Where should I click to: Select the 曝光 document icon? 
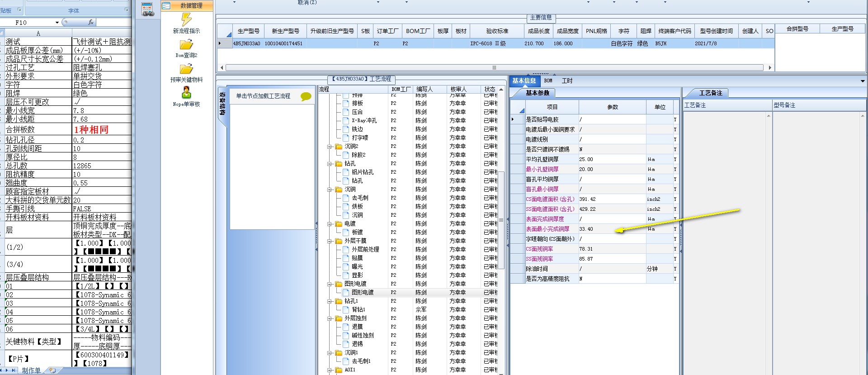click(x=346, y=267)
